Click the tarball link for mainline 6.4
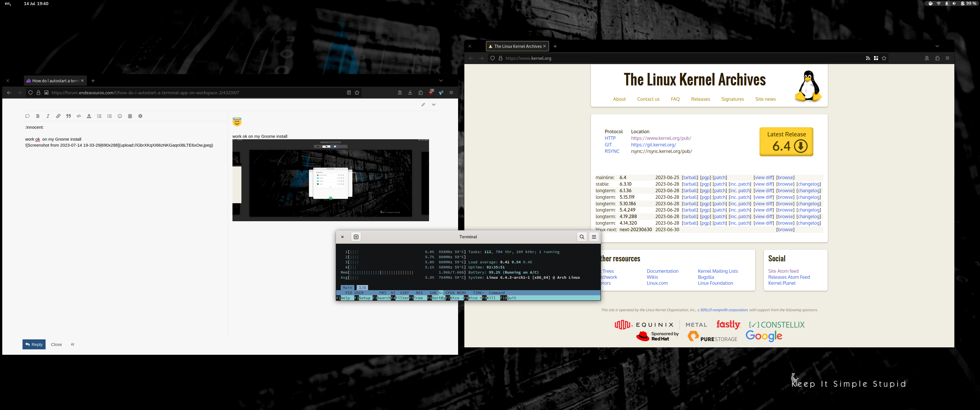Screen dimensions: 980x410 click(690, 178)
